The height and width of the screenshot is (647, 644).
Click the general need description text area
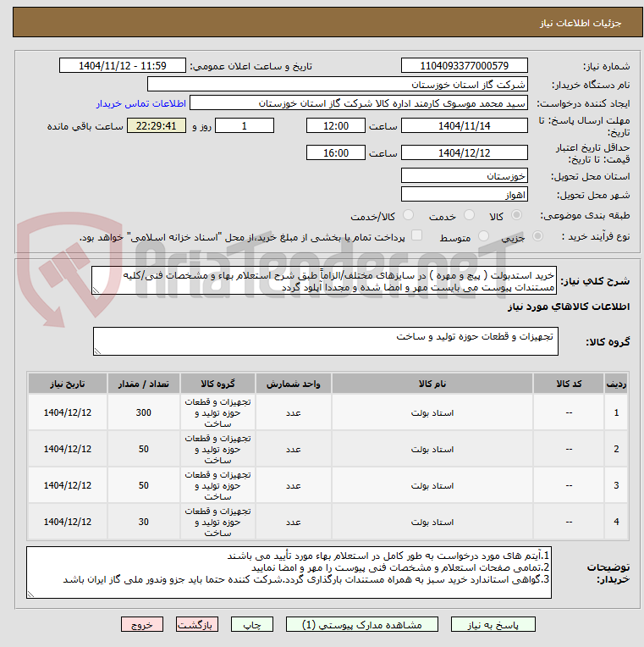[x=323, y=280]
